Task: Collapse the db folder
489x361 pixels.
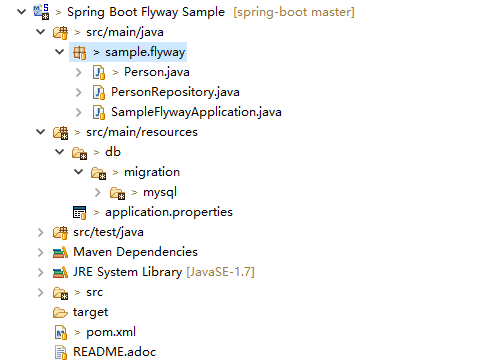Action: click(x=60, y=152)
